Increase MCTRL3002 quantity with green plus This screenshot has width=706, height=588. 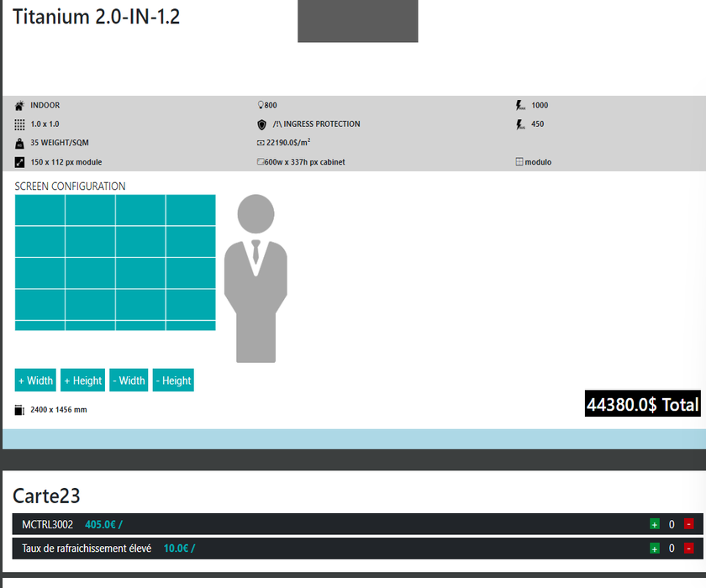pos(654,524)
